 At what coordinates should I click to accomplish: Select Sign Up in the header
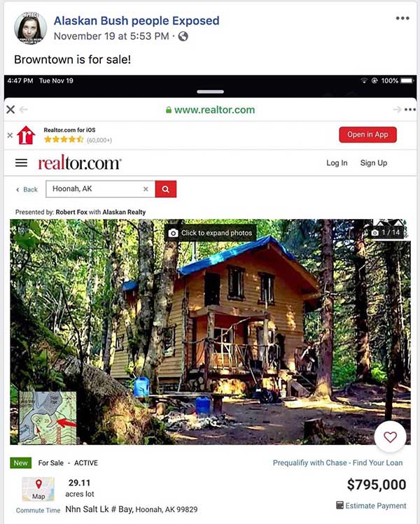coord(374,163)
